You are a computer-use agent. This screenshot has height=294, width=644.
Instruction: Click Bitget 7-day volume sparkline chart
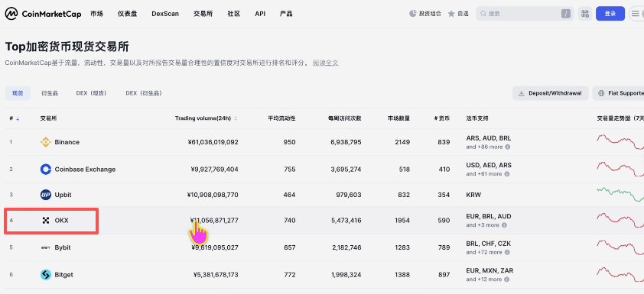[x=620, y=274]
